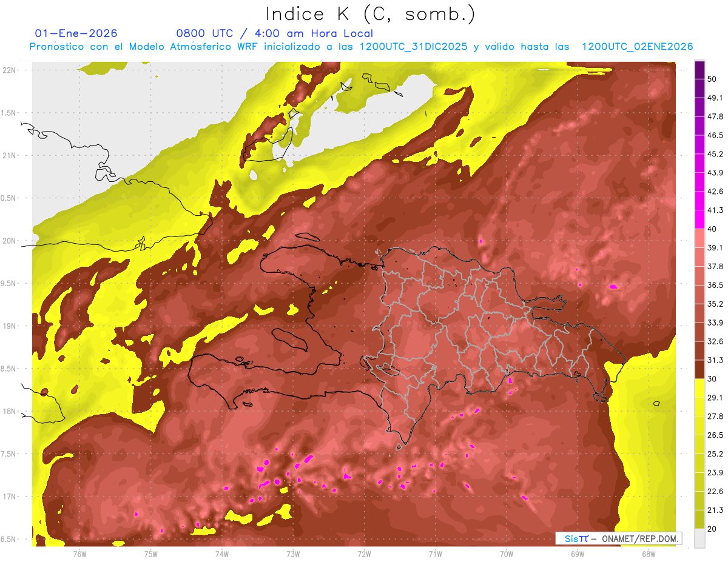This screenshot has width=728, height=562.
Task: Click the colorbar label "21.3"
Action: pos(715,510)
